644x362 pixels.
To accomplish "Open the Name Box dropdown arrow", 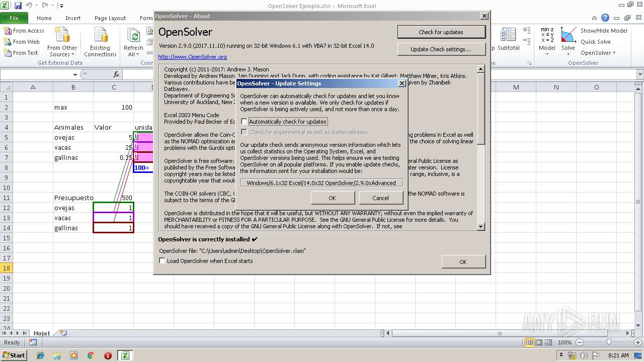I will click(x=75, y=74).
